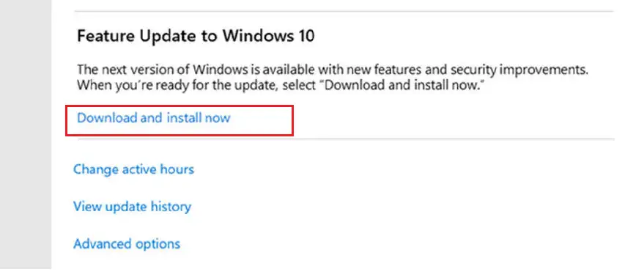Viewport: 644px width, 272px height.
Task: Click the Download and install now link
Action: (154, 118)
